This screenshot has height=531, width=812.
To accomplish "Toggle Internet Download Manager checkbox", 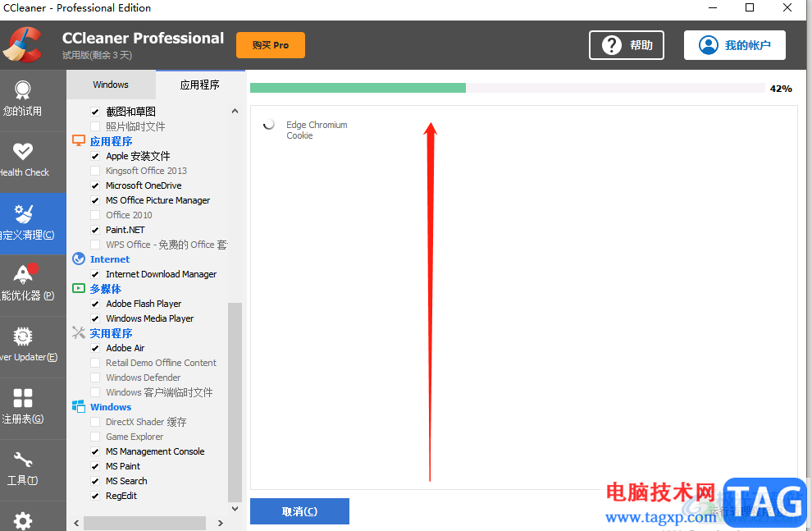I will pyautogui.click(x=95, y=274).
